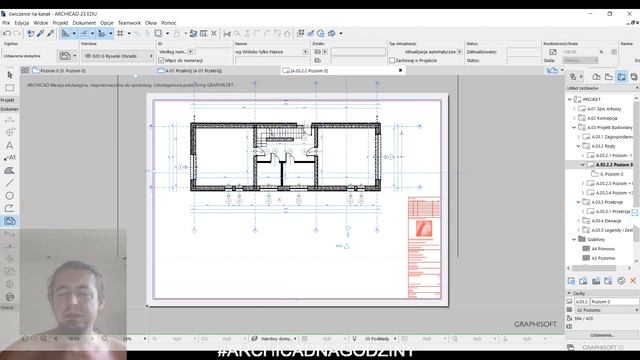
Task: Select the highlighted Drawing tool in toolbox
Action: 9,221
